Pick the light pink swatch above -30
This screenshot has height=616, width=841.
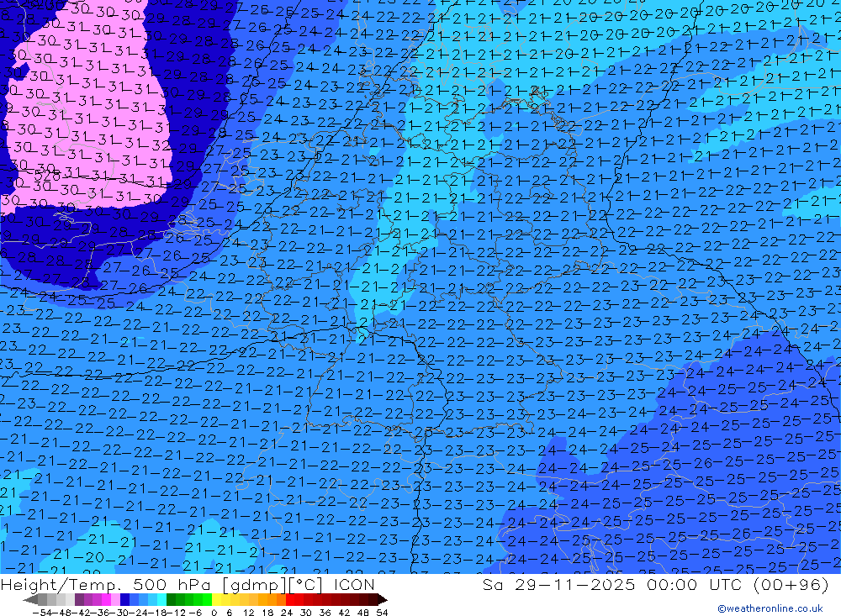click(x=115, y=600)
